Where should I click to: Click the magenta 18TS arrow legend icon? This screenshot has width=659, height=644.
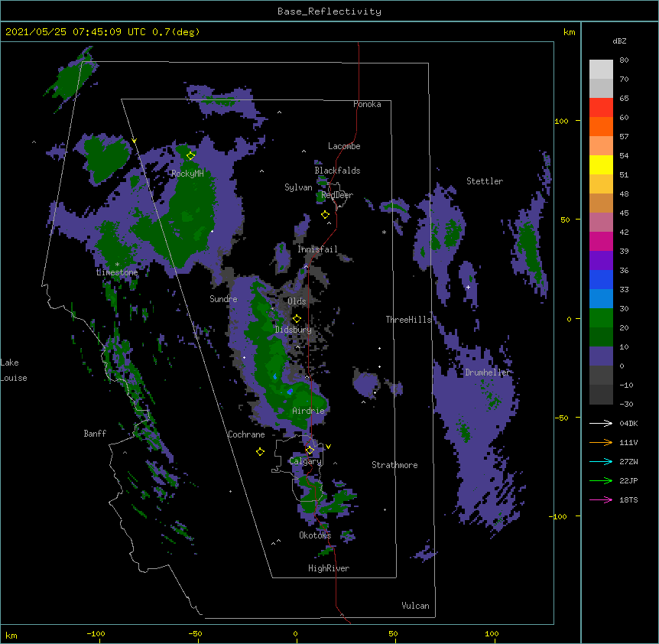(x=601, y=499)
